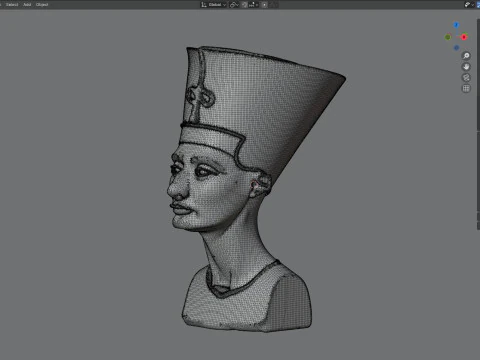Switch perspective/orthographic with grid icon
The width and height of the screenshot is (480, 360).
tap(466, 88)
